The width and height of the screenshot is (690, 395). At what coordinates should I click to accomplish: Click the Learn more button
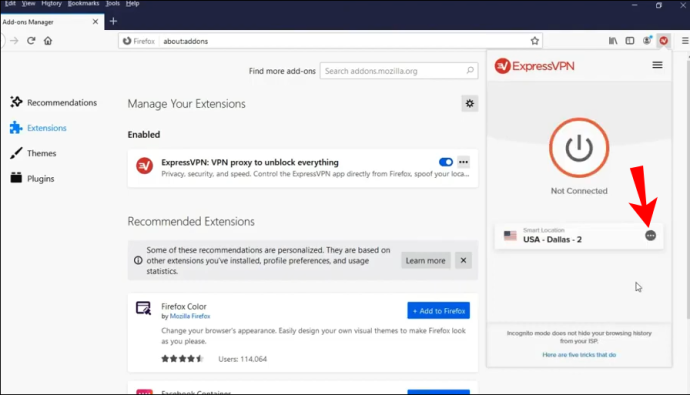tap(425, 260)
